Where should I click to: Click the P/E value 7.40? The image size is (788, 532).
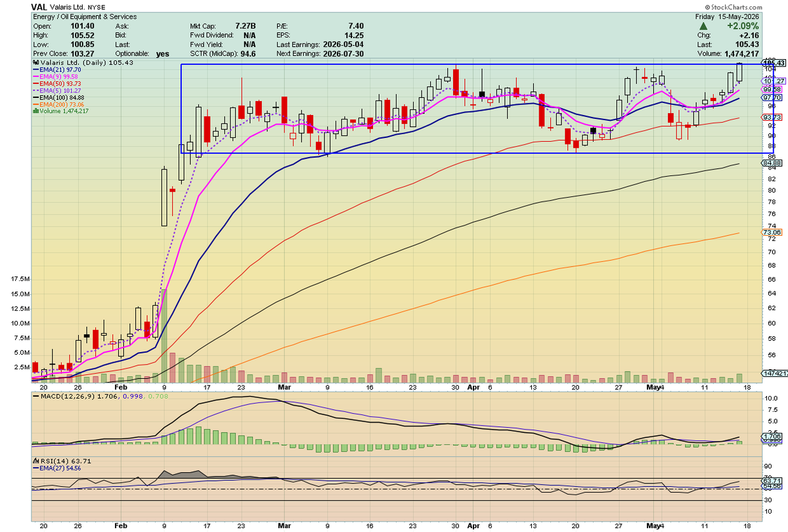(x=355, y=26)
